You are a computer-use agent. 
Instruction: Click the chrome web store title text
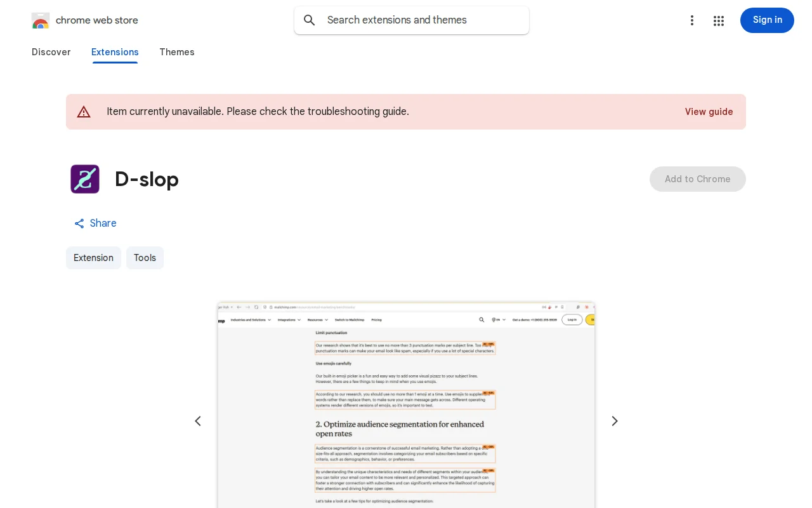pyautogui.click(x=97, y=20)
